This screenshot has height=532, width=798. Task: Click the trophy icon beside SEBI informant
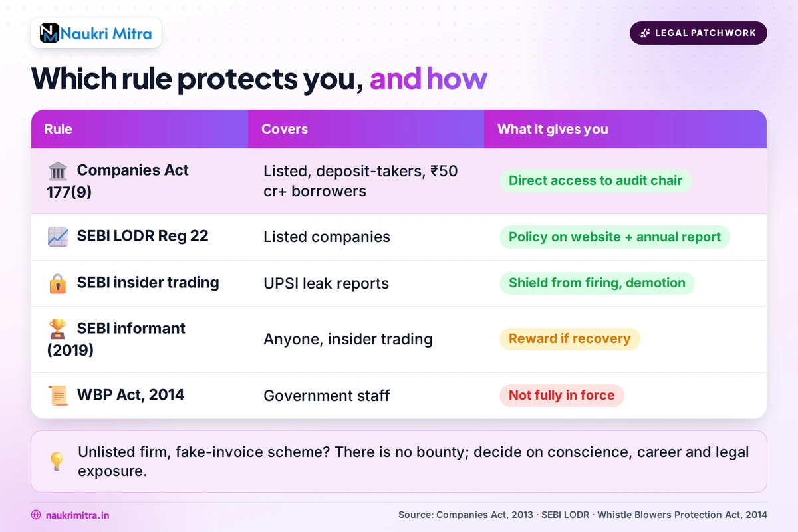click(58, 329)
